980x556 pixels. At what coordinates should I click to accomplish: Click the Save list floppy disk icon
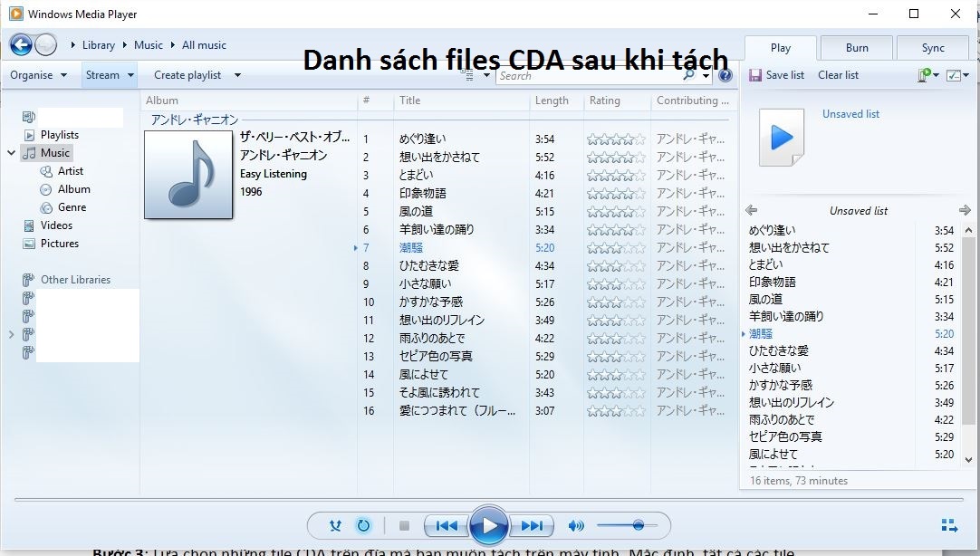click(755, 75)
